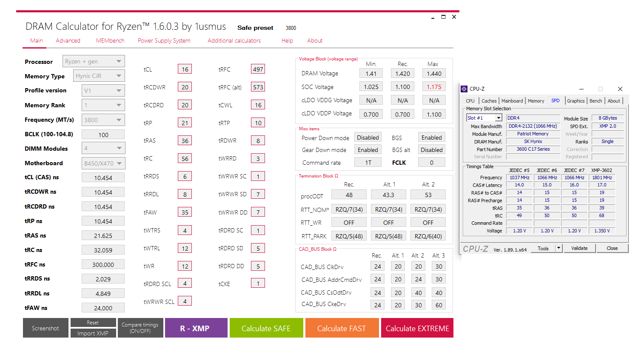
Task: Click the tCL value field 16
Action: point(185,69)
